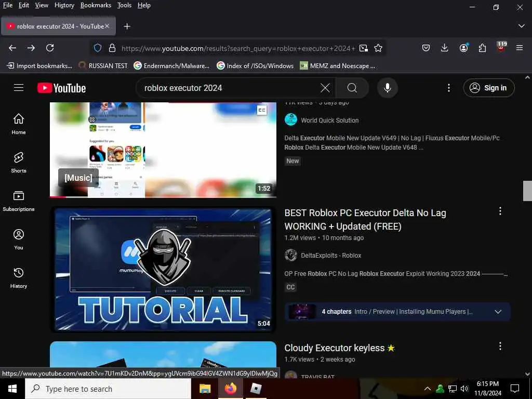Image resolution: width=532 pixels, height=399 pixels.
Task: Open the DeltaExploits - Roblox channel
Action: tap(331, 255)
